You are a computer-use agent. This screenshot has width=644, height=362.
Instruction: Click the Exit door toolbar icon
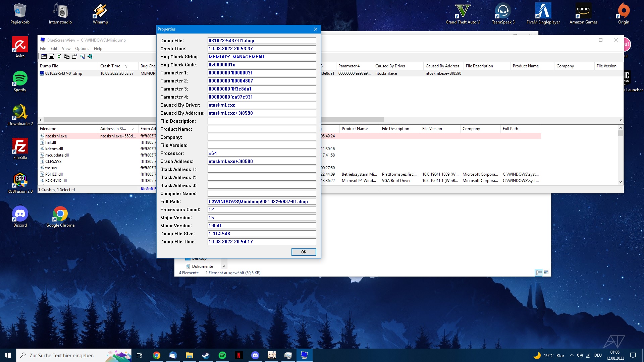90,56
